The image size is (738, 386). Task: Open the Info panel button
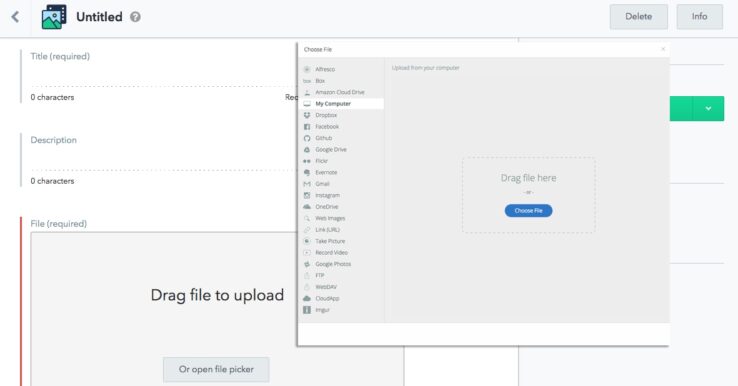(x=699, y=16)
